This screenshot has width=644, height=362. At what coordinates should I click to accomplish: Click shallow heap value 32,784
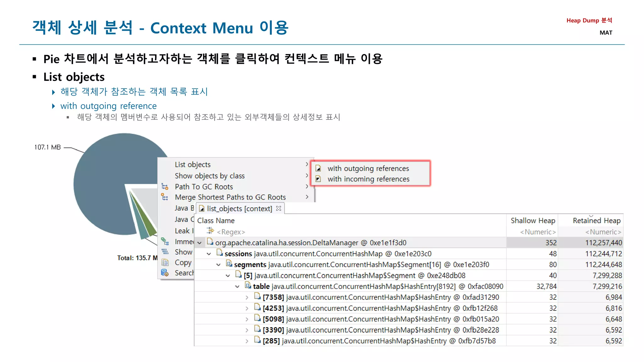coord(546,287)
